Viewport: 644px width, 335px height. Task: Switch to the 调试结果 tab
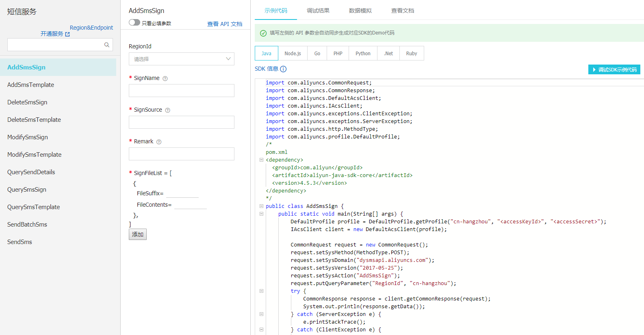pos(318,11)
